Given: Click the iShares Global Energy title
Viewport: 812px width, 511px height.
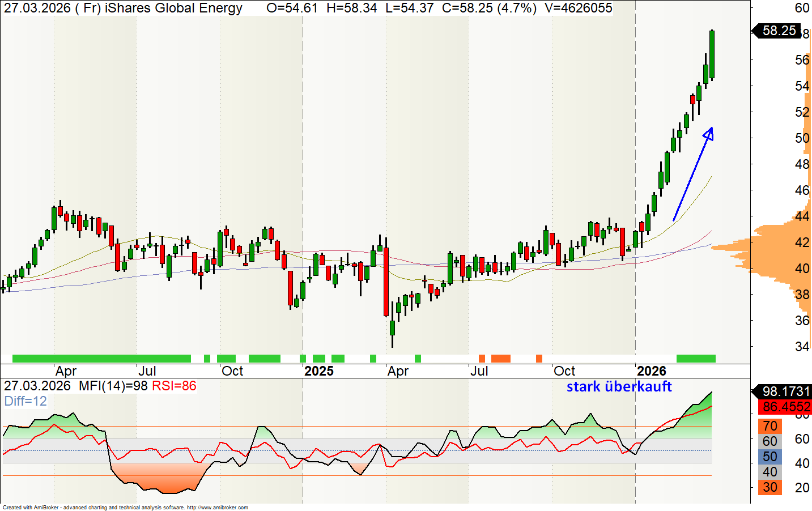Looking at the screenshot, I should [x=173, y=8].
